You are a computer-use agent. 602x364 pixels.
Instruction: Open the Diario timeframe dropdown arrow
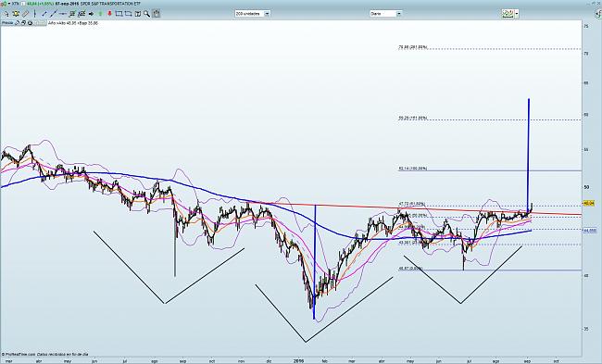click(399, 14)
